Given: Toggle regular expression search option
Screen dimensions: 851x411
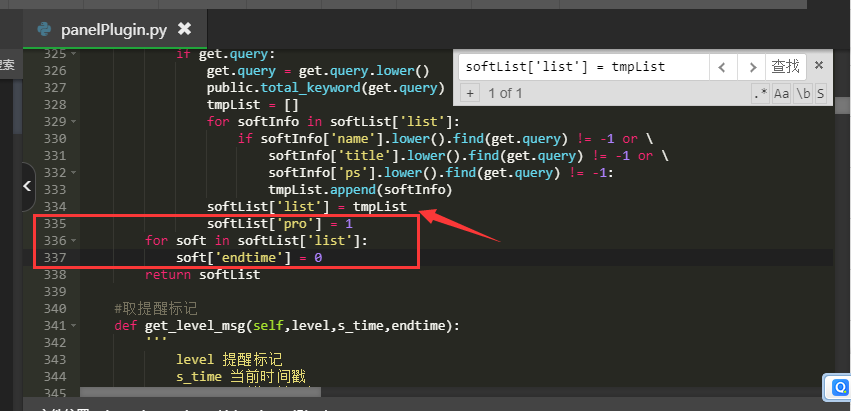Looking at the screenshot, I should click(760, 93).
